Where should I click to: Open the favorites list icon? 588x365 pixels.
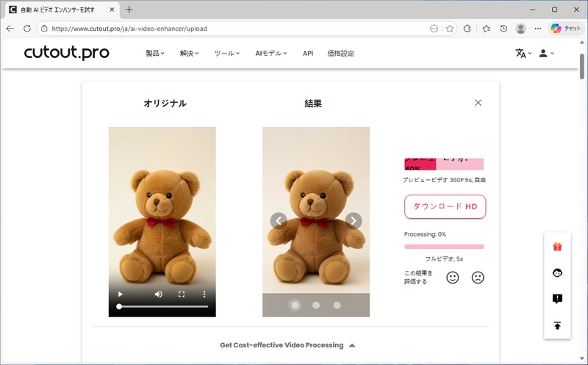tap(487, 29)
